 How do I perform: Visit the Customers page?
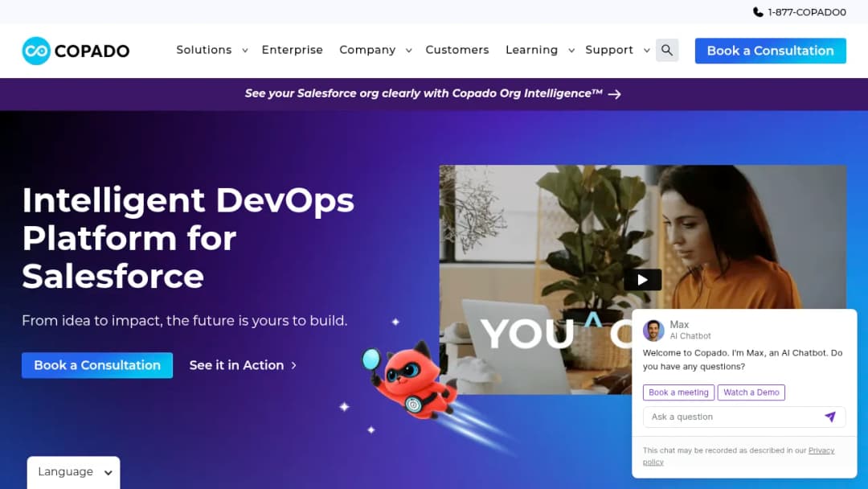[x=457, y=50]
